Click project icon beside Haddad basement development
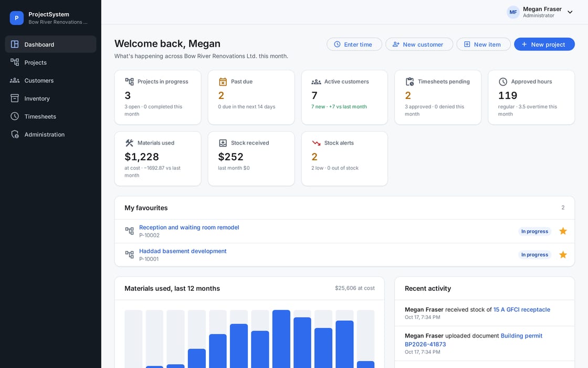This screenshot has height=368, width=588. coord(129,254)
